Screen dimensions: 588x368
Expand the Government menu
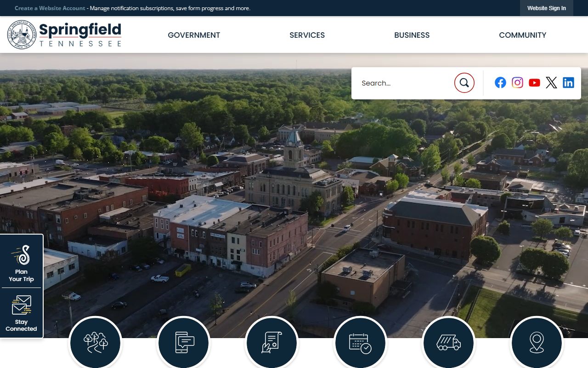coord(194,35)
